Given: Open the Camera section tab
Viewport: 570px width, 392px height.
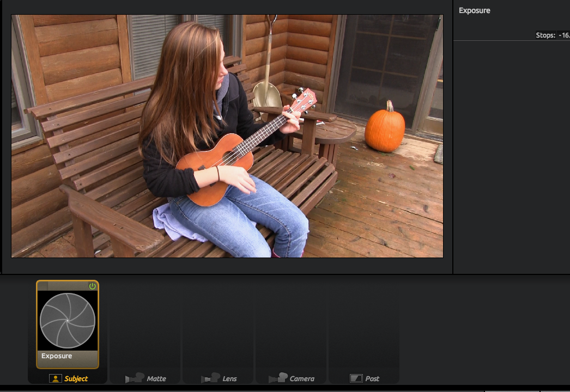Looking at the screenshot, I should tap(291, 378).
